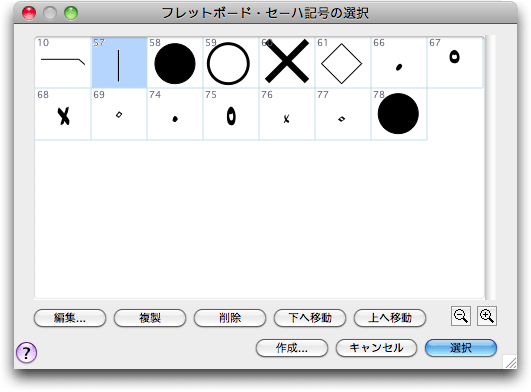
Task: Choose shape 59 open circle symbol
Action: tap(231, 63)
